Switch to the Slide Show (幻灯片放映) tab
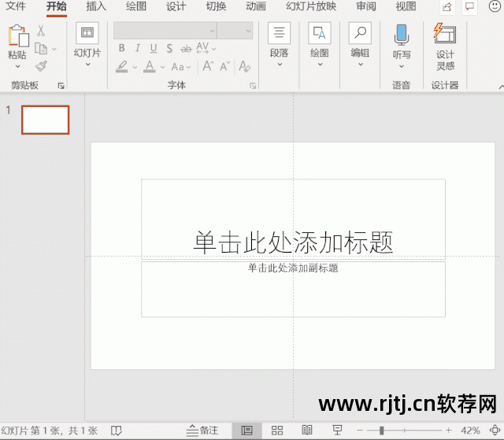The height and width of the screenshot is (440, 504). tap(311, 6)
